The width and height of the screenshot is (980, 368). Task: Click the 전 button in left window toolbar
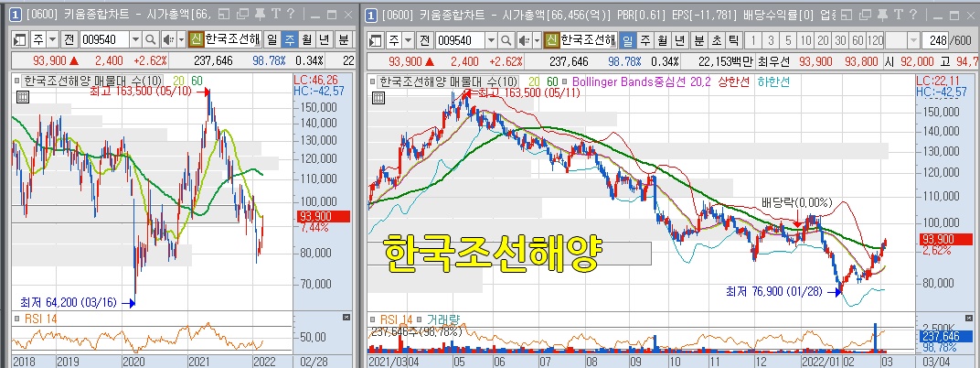[x=69, y=40]
